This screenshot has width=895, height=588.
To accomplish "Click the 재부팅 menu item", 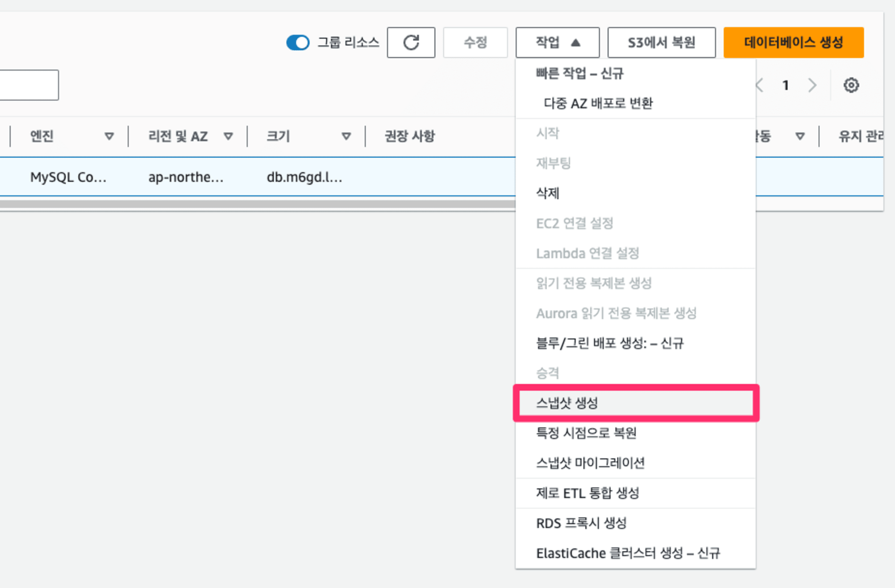I will [635, 163].
